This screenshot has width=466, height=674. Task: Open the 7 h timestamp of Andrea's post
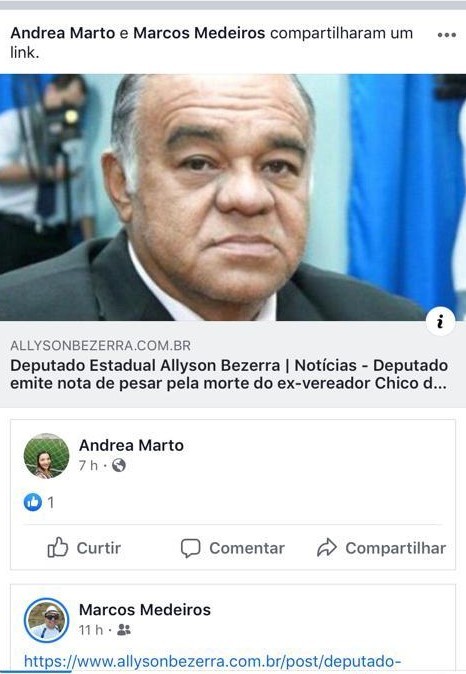point(88,465)
